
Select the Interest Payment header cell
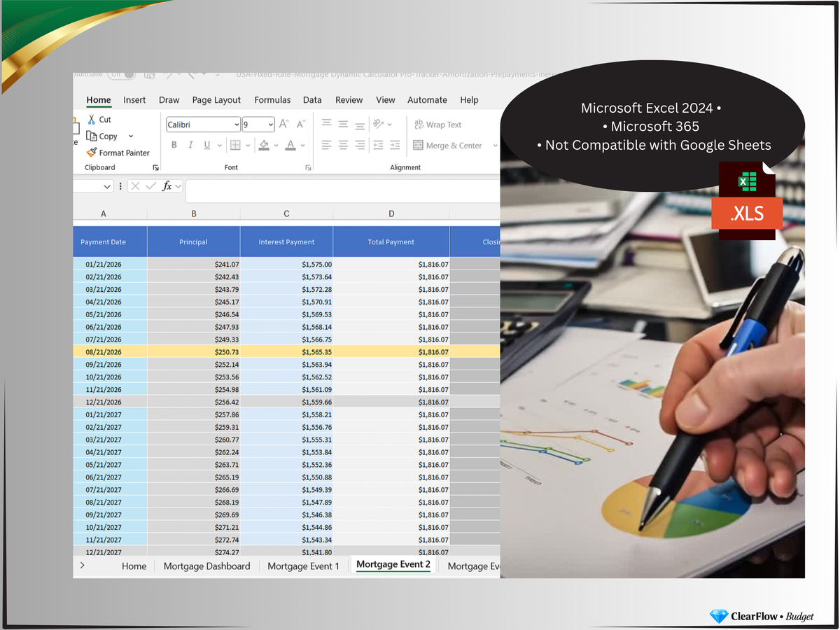point(286,241)
